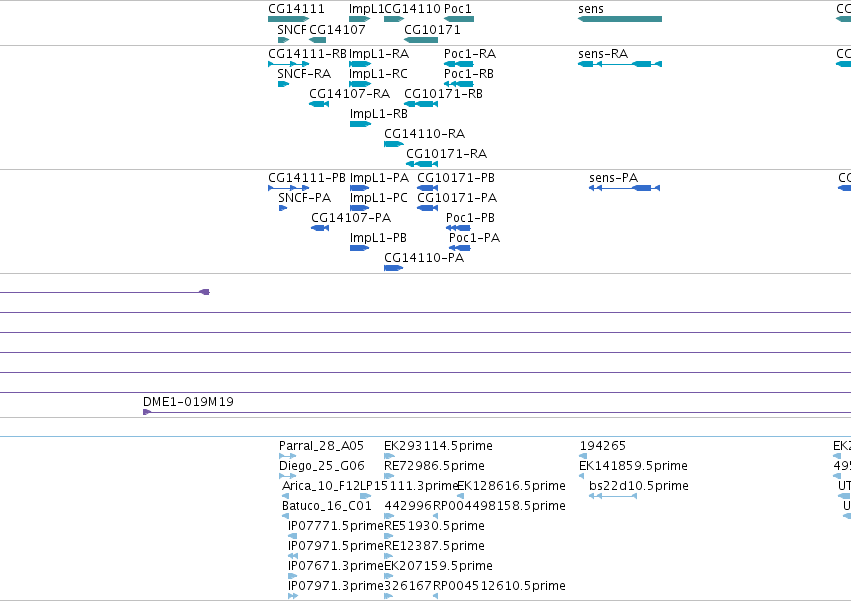Select the sens gene bar
Screen dimensions: 851x601
tap(620, 19)
